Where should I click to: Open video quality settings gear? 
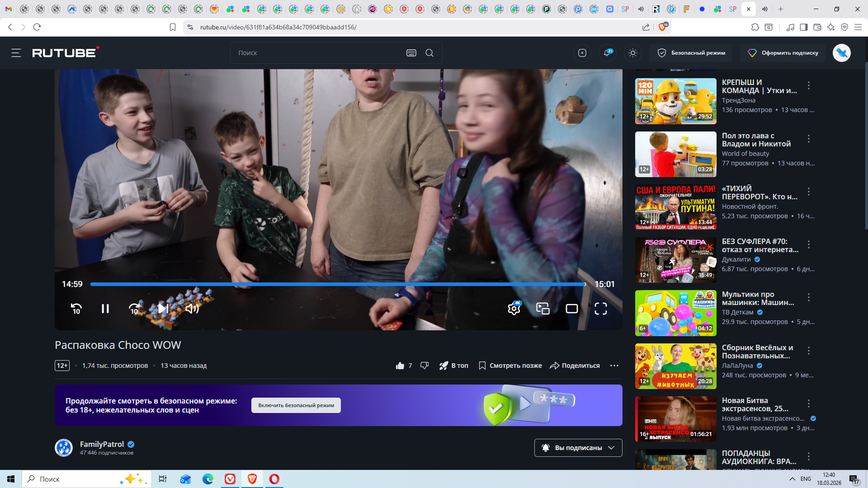(514, 309)
